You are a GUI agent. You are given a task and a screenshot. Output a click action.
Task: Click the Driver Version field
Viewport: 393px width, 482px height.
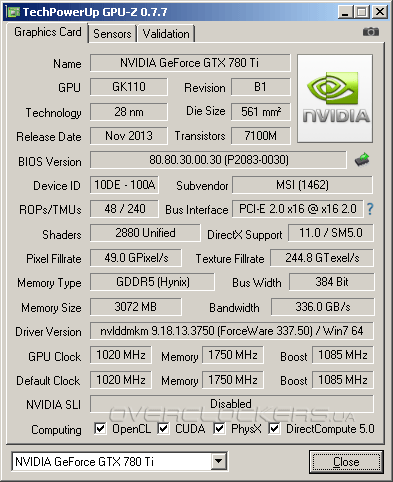[x=232, y=331]
